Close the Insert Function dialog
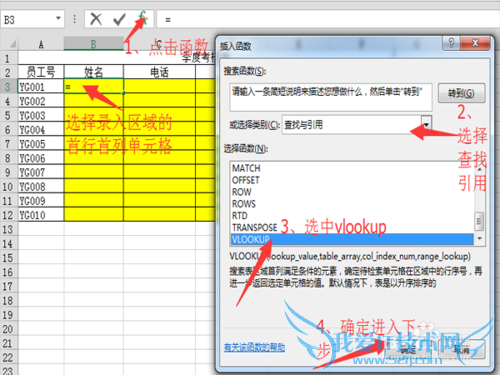The height and width of the screenshot is (375, 500). (475, 43)
